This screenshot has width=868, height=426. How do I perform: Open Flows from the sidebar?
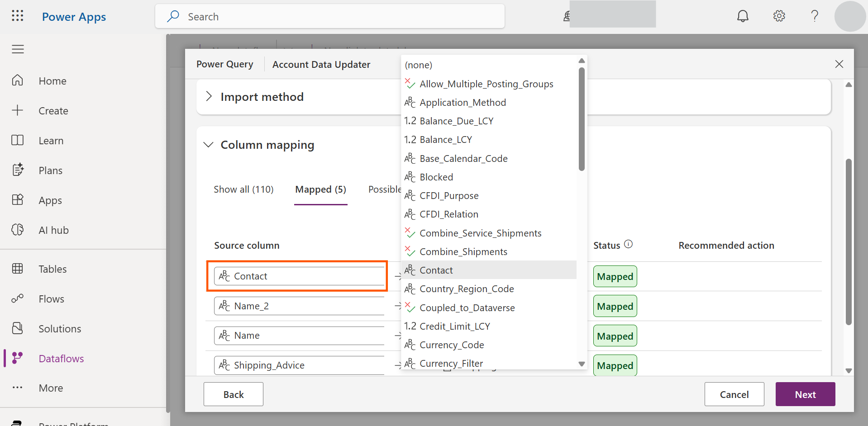[51, 299]
